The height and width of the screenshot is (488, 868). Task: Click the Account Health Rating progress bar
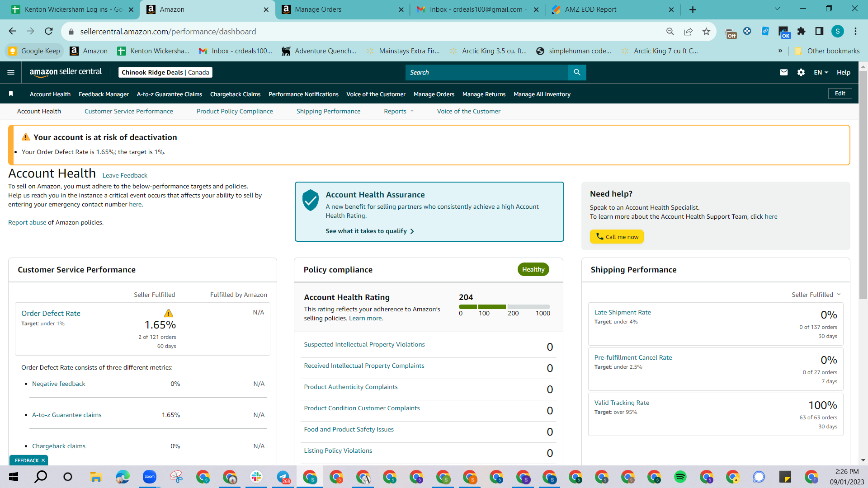[505, 307]
